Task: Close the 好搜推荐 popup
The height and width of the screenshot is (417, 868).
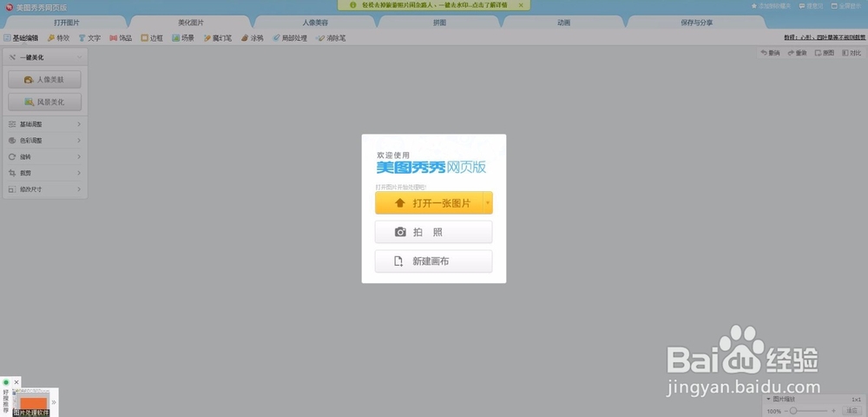Action: [x=16, y=382]
